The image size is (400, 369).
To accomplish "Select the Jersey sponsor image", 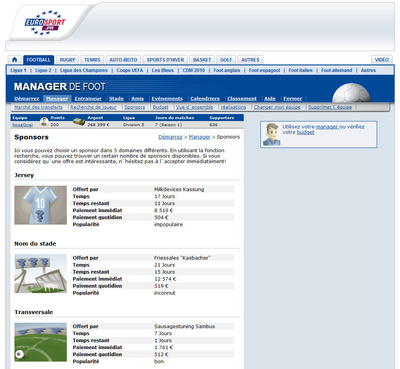I will pyautogui.click(x=41, y=205).
